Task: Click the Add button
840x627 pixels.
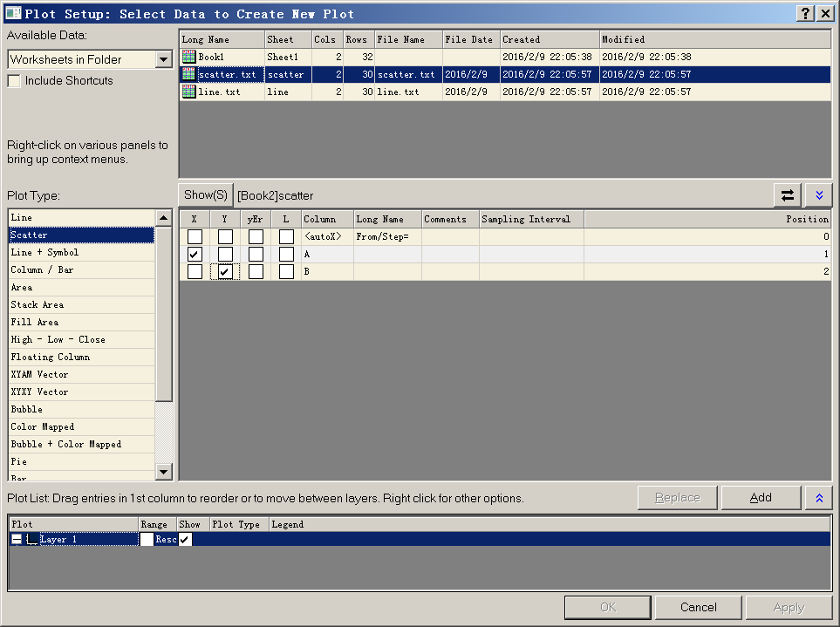Action: pyautogui.click(x=761, y=498)
